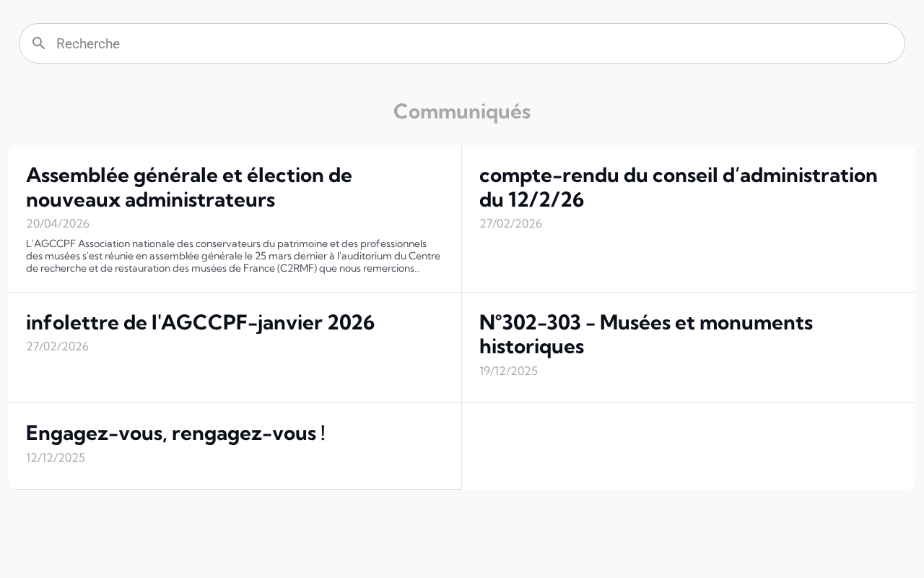Viewport: 924px width, 578px height.
Task: Click the 12/12/2025 publication date
Action: [56, 457]
